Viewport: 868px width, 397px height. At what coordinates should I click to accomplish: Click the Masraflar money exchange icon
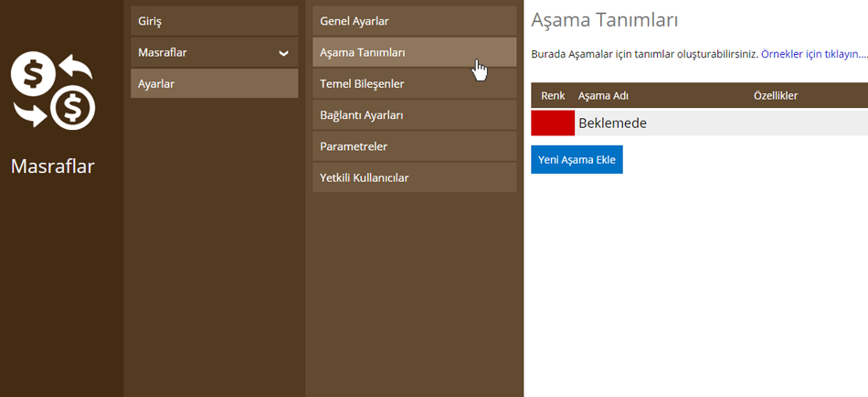53,91
